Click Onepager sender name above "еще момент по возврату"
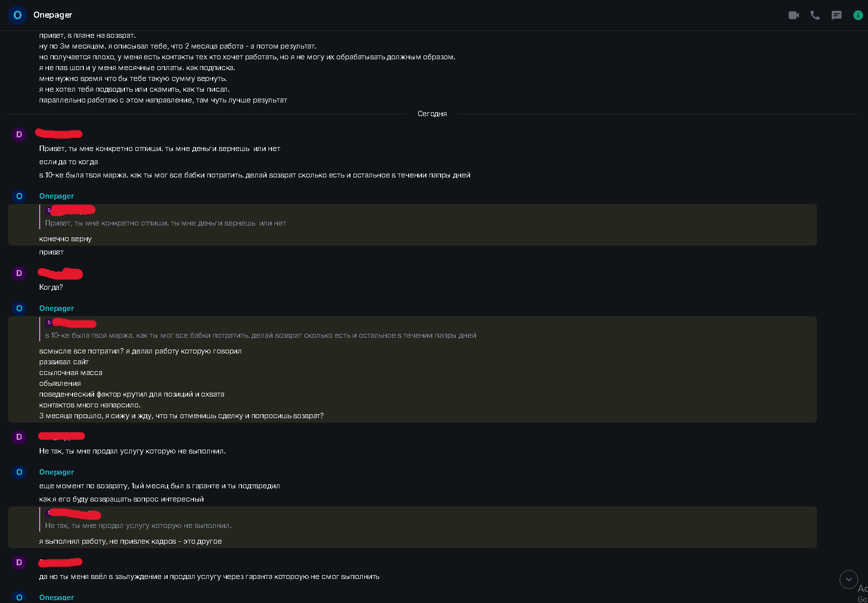The image size is (868, 603). (56, 472)
